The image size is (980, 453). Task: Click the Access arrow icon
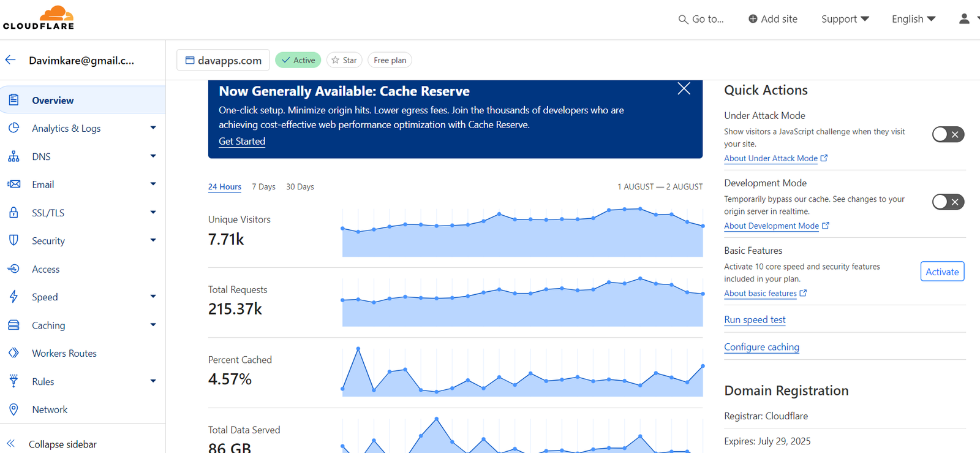tap(13, 268)
